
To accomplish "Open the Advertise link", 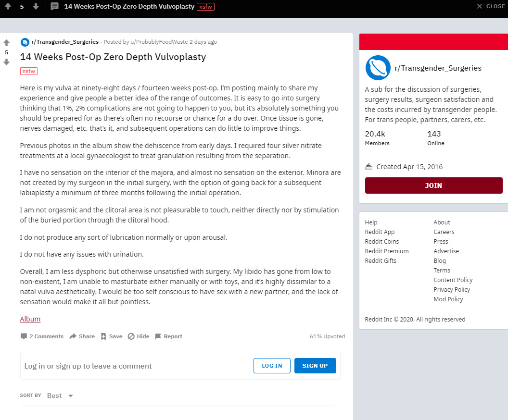I will (x=446, y=251).
